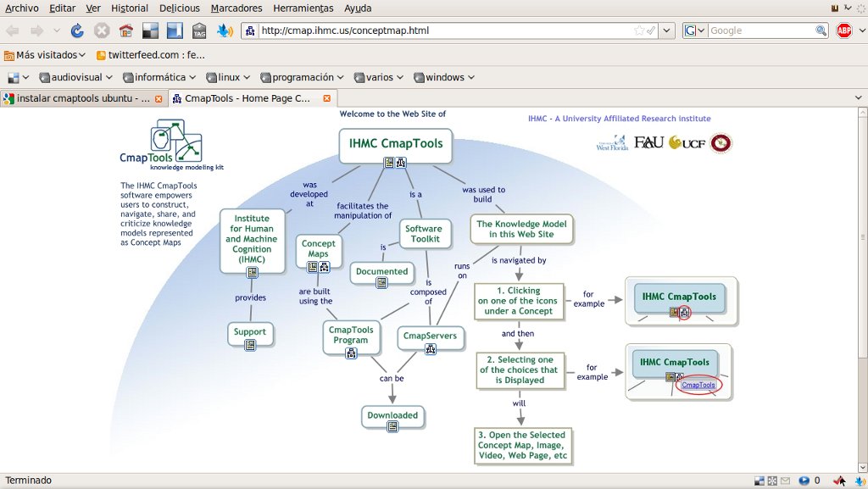Click the Adblock Plus ABP icon
Viewport: 868px width, 489px height.
(844, 31)
